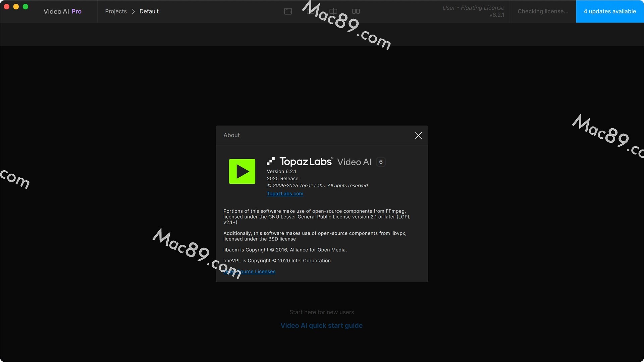Open the TopazLabs.com link
644x362 pixels.
point(285,194)
